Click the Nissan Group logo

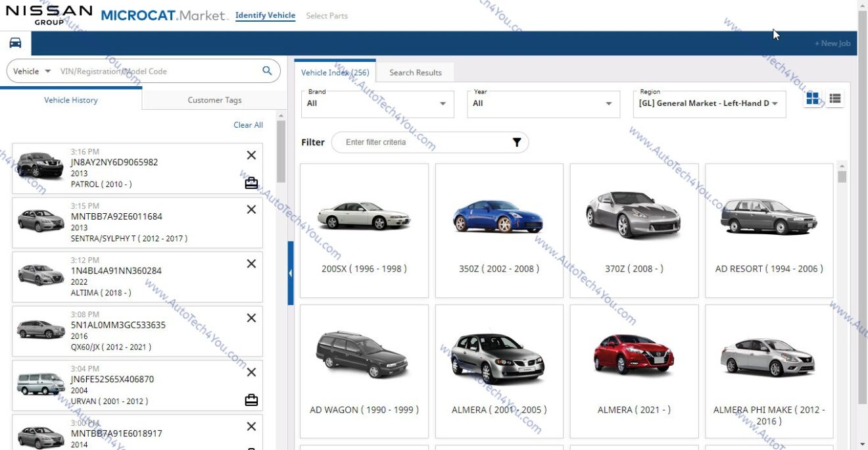pyautogui.click(x=49, y=14)
